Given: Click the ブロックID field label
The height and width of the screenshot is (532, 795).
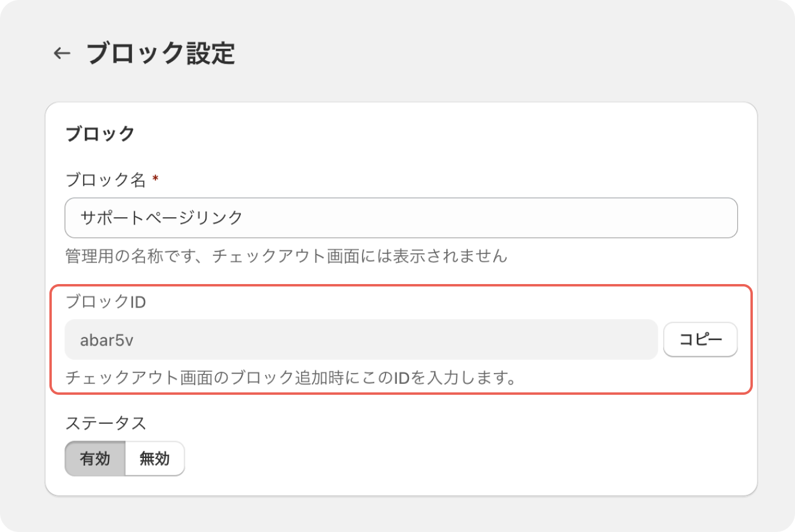Looking at the screenshot, I should [x=105, y=302].
